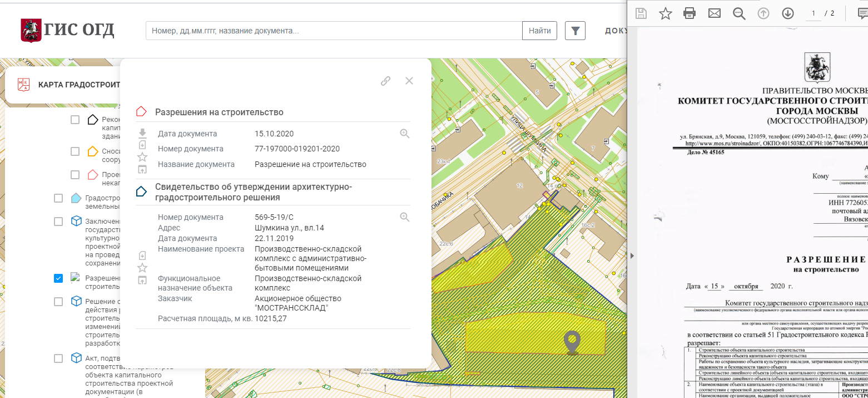Enable the Акт, подтв layer checkbox
Screen dimensions: 868x398
pyautogui.click(x=58, y=358)
